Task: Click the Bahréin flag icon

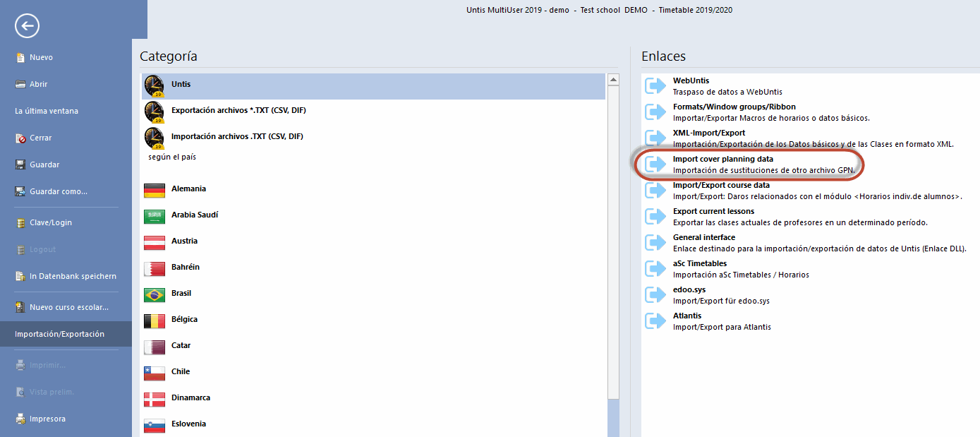Action: click(154, 268)
